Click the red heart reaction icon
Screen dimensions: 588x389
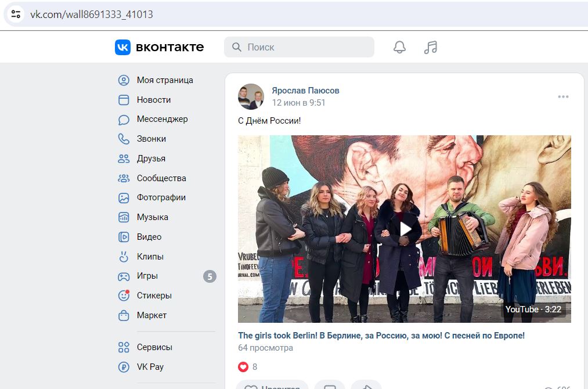[243, 367]
